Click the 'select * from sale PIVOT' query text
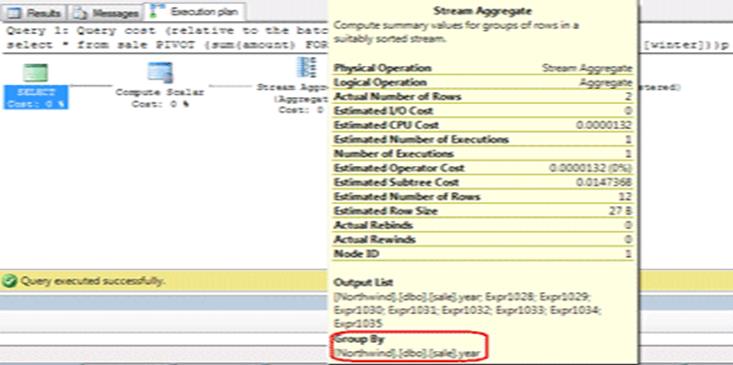Image resolution: width=733 pixels, height=365 pixels. [x=166, y=45]
